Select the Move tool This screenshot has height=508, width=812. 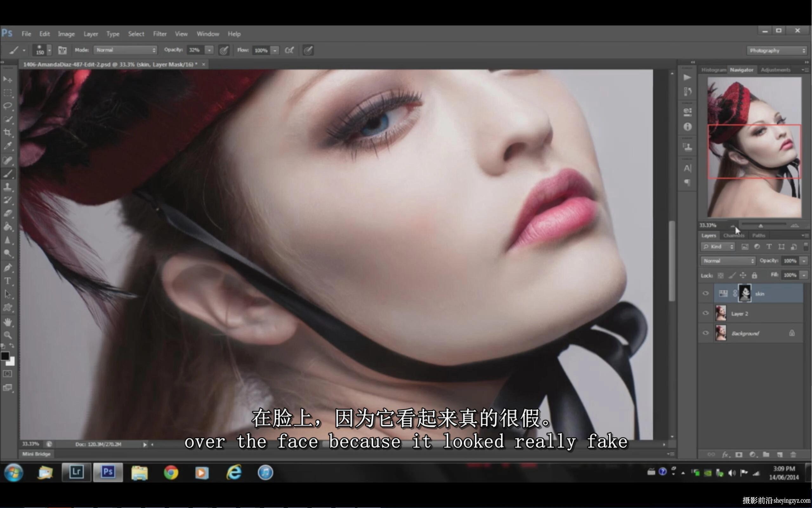(7, 79)
